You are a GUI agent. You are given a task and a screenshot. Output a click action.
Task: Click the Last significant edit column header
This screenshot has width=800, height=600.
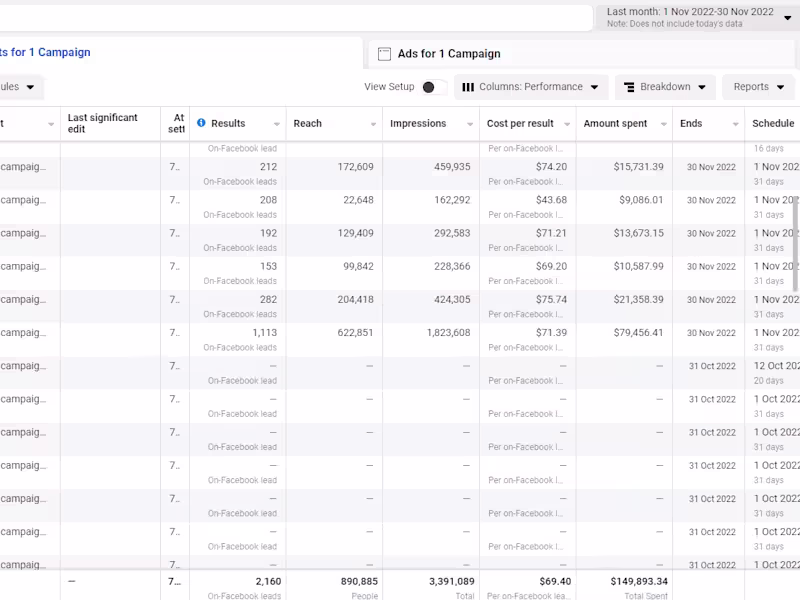(x=103, y=123)
